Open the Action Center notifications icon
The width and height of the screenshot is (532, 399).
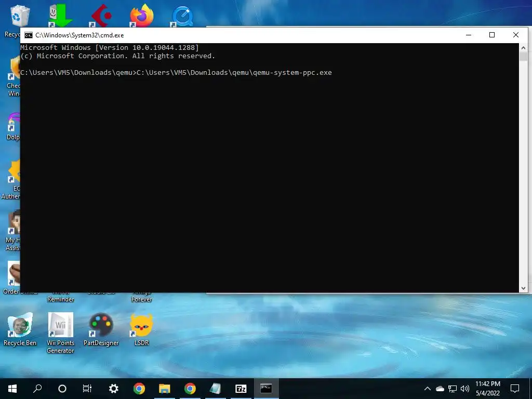click(x=515, y=389)
